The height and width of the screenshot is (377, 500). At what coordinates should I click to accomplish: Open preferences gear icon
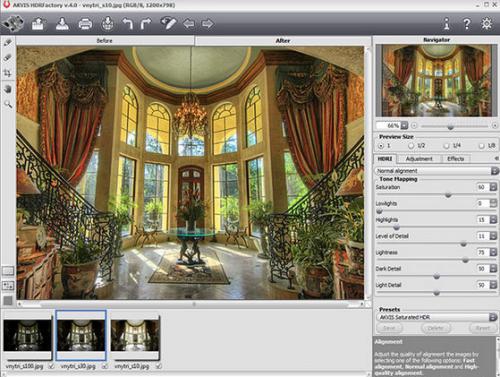[x=487, y=24]
